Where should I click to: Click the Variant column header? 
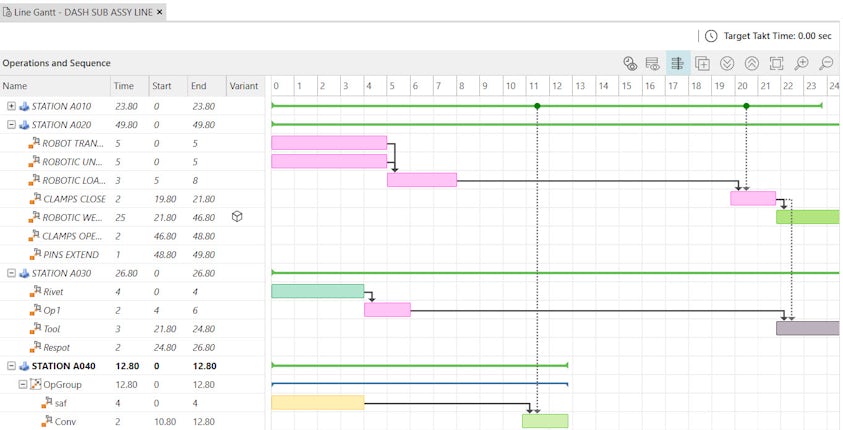pyautogui.click(x=245, y=86)
